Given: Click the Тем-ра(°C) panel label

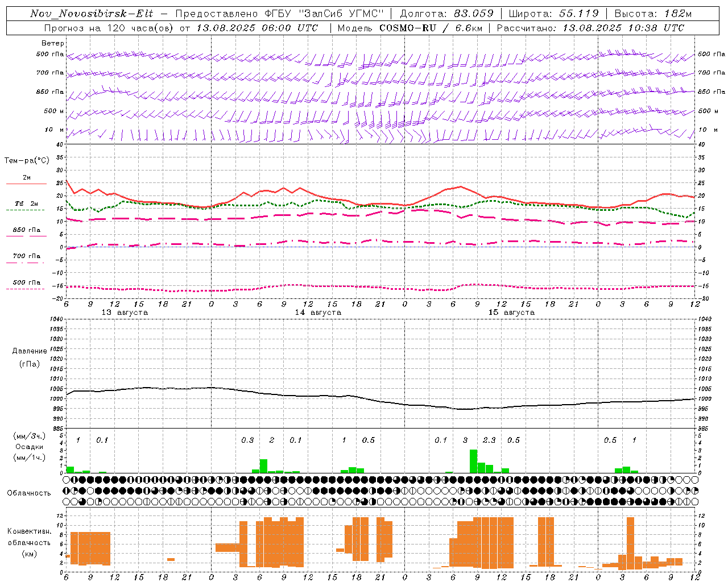Looking at the screenshot, I should coord(27,161).
